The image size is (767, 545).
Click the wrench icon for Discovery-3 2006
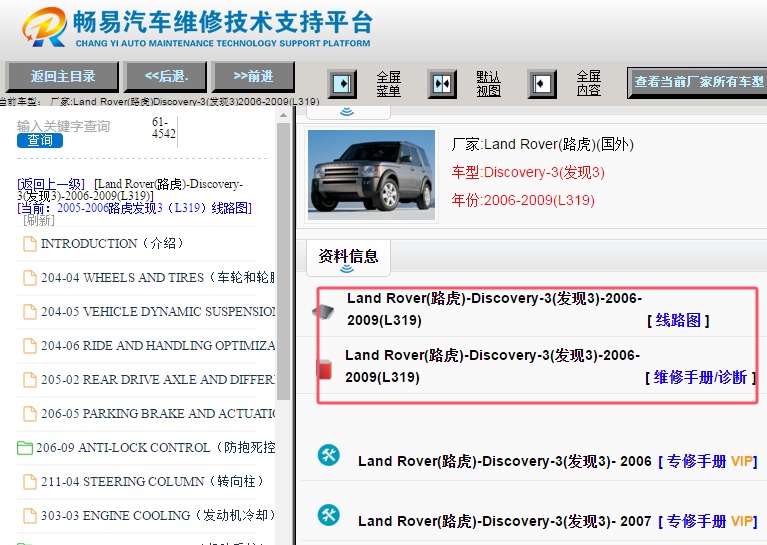point(329,455)
